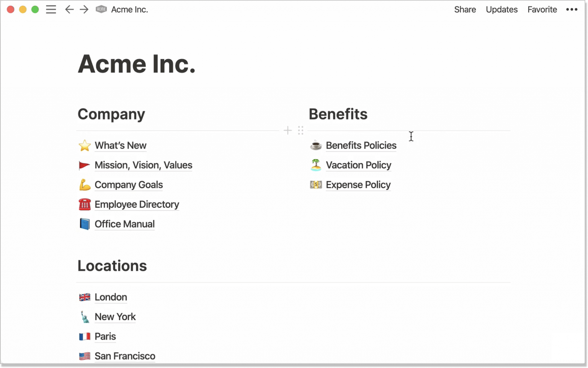588x368 pixels.
Task: Click the palm tree icon beside Vacation Policy
Action: click(316, 165)
